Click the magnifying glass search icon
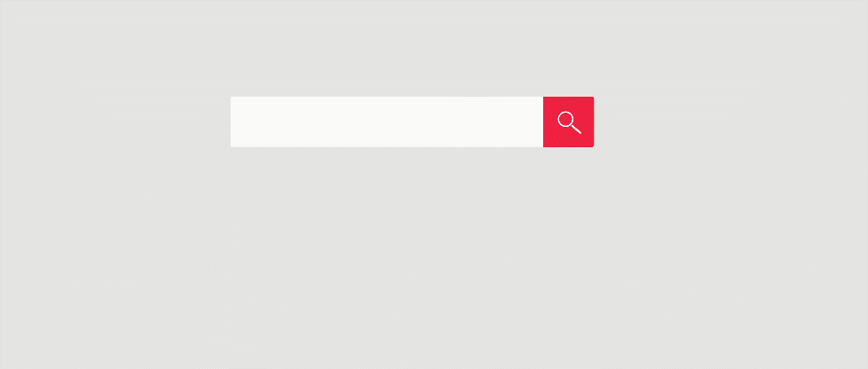Image resolution: width=868 pixels, height=369 pixels. tap(569, 122)
